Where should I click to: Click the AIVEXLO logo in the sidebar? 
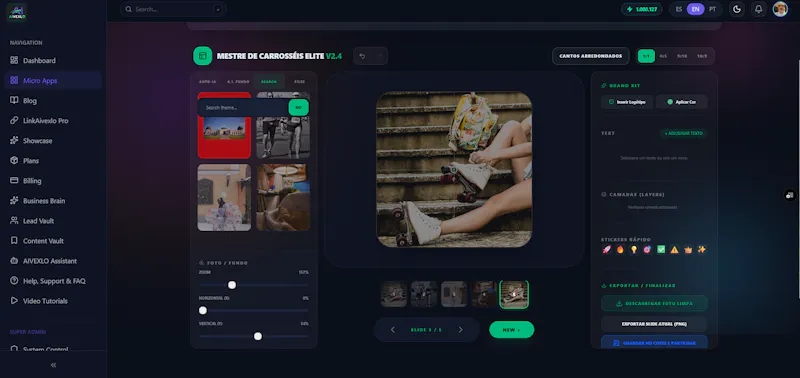point(16,11)
